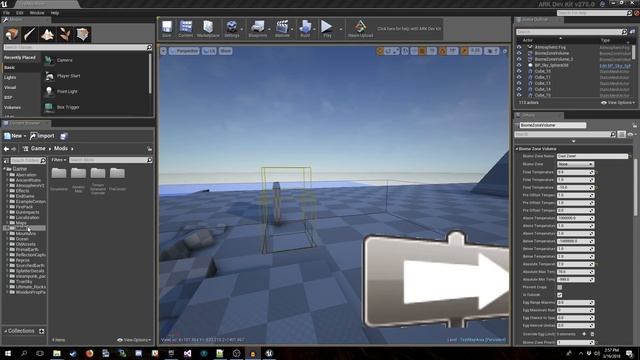Select the Landscape mode icon
Viewport: 640px width, 360px height.
coord(47,35)
